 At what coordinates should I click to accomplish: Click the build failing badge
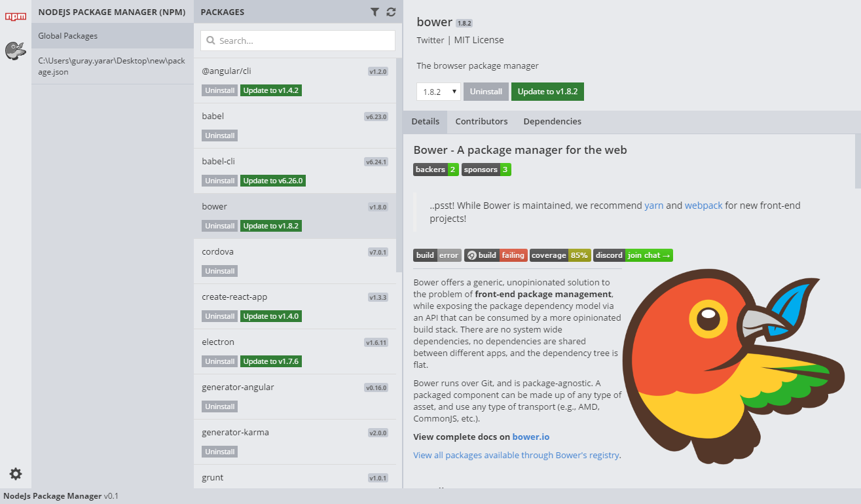pos(496,255)
